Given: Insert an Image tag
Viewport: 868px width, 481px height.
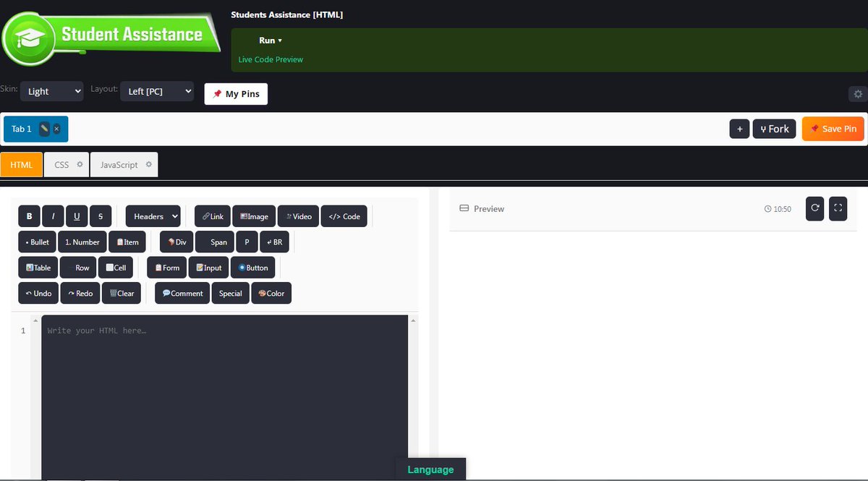Looking at the screenshot, I should pyautogui.click(x=254, y=216).
